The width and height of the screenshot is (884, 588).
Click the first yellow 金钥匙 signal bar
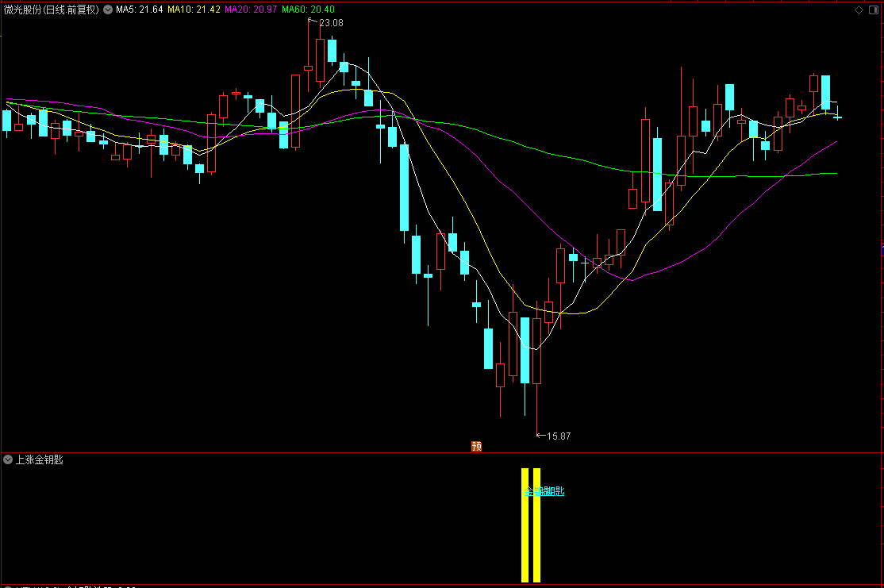coord(525,525)
